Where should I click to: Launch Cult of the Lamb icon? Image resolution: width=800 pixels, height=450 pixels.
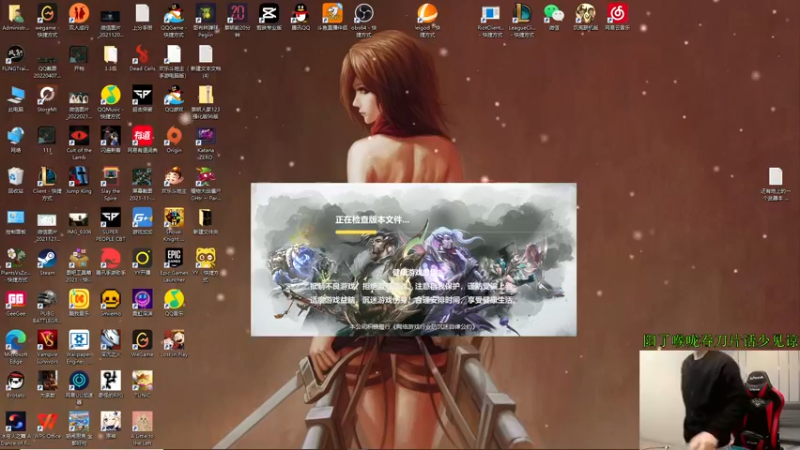79,136
